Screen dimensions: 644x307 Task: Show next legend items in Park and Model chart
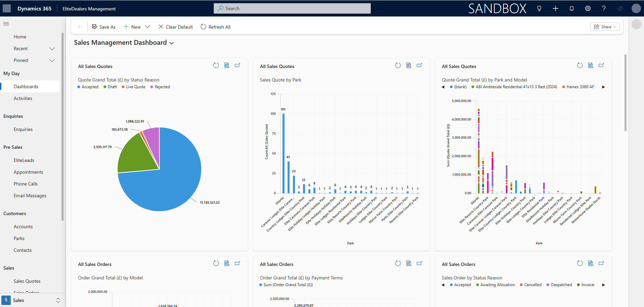click(x=604, y=87)
